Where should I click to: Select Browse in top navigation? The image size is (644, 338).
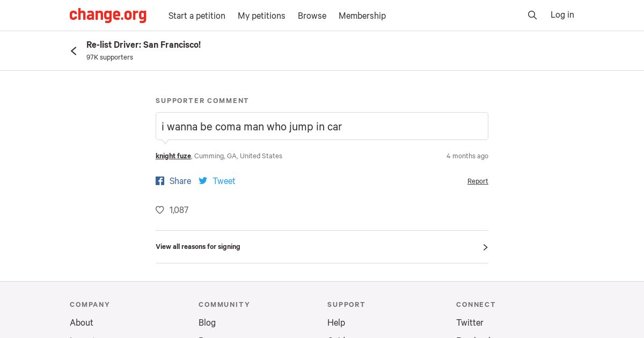312,16
